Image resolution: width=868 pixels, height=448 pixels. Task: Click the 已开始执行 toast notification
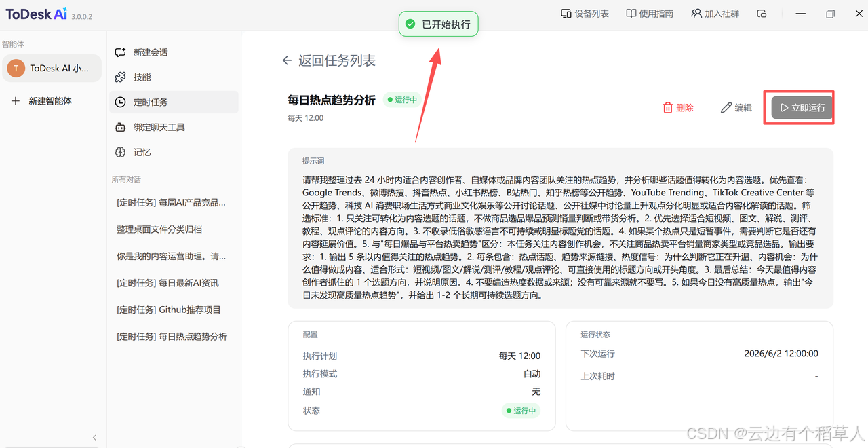438,24
